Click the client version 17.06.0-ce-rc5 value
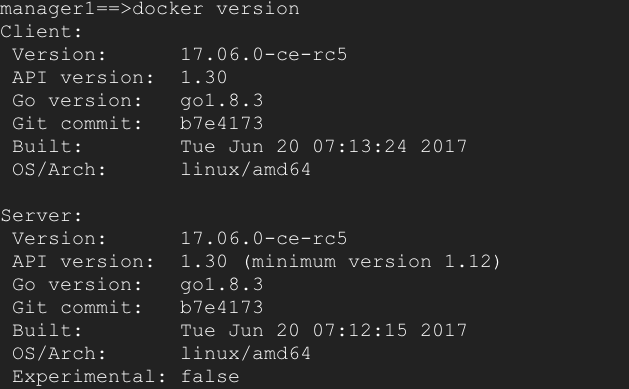Screen dimensions: 629x389 264,55
